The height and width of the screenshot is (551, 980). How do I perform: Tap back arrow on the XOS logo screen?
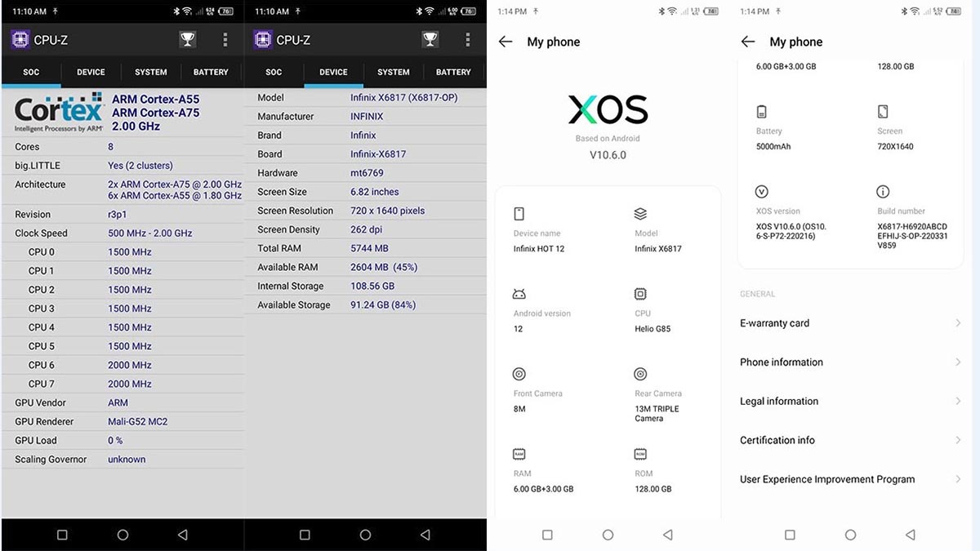[506, 42]
